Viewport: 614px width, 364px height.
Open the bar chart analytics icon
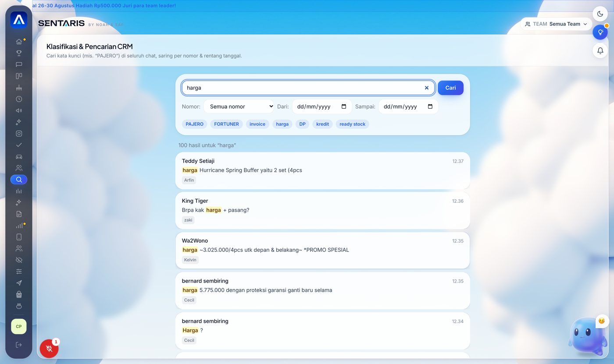click(x=19, y=191)
